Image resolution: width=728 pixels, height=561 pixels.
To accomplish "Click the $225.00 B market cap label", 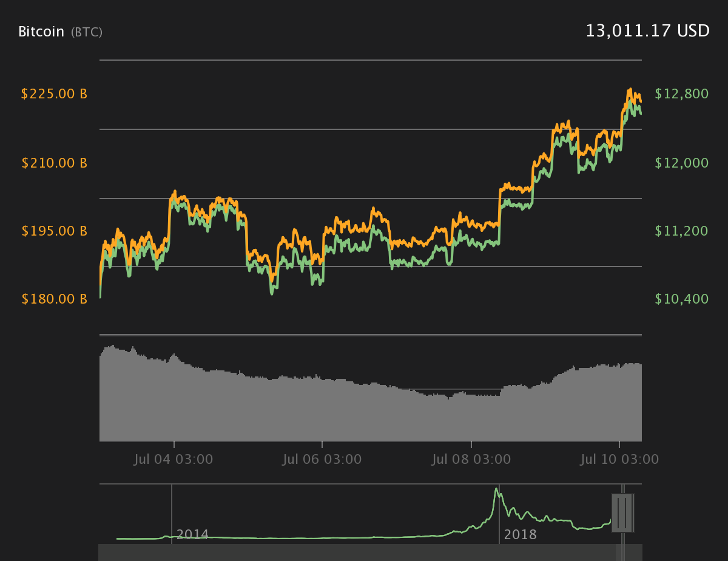I will coord(54,94).
